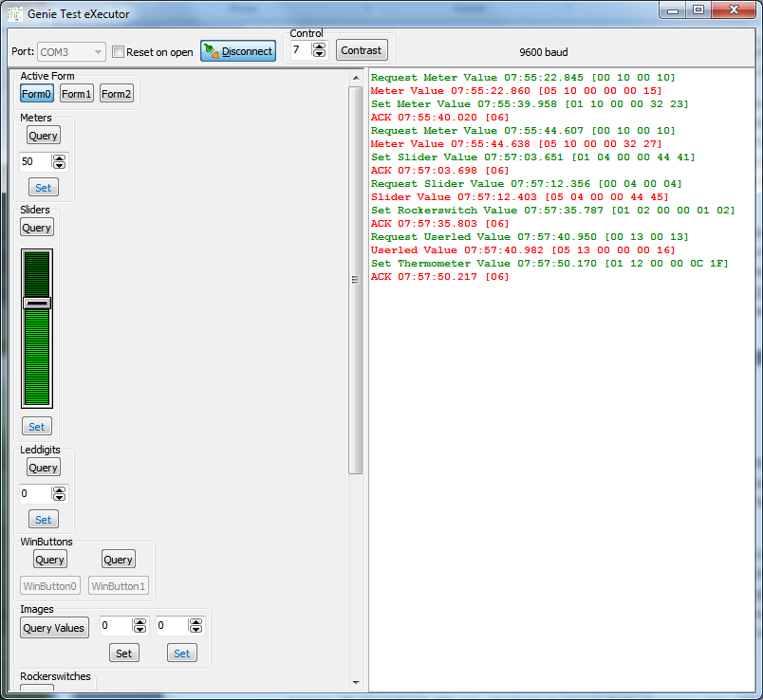763x700 pixels.
Task: Increment the Leddigits spinner
Action: click(59, 490)
